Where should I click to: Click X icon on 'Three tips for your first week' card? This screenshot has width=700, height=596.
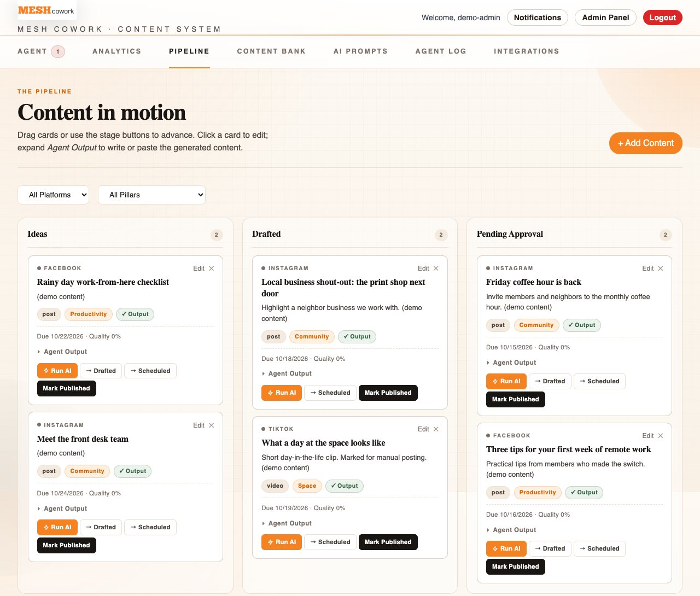click(x=661, y=436)
